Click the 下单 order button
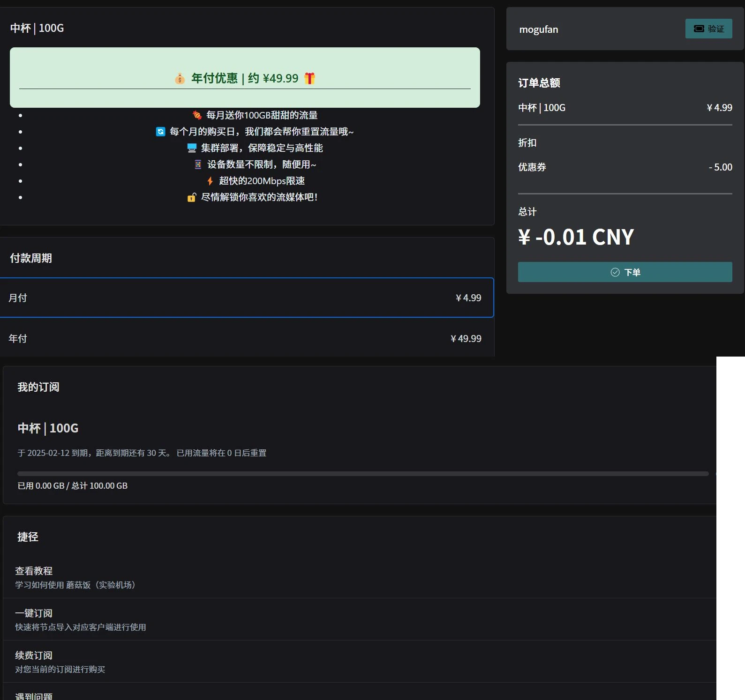Screen dimensions: 745x700 click(625, 272)
